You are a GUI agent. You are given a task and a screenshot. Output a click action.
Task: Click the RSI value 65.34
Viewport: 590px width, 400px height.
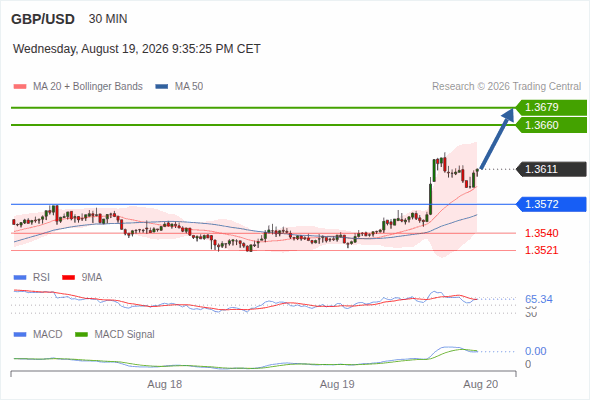(539, 300)
